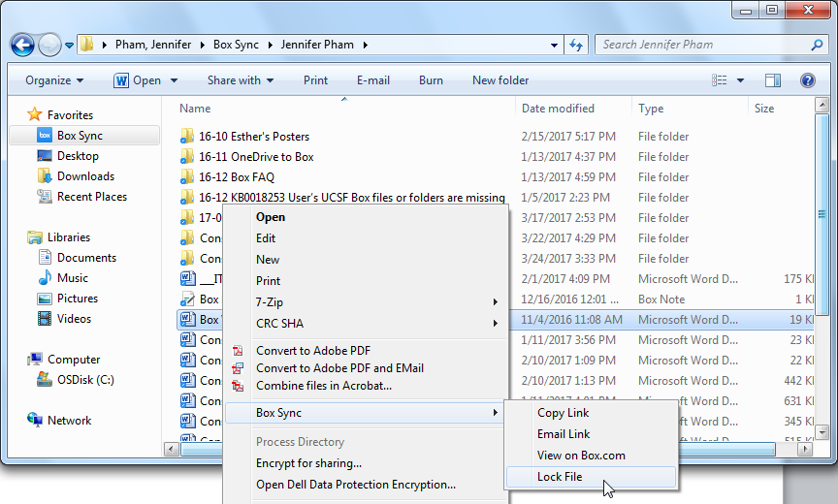Click View on Box.com
The image size is (838, 504).
581,456
